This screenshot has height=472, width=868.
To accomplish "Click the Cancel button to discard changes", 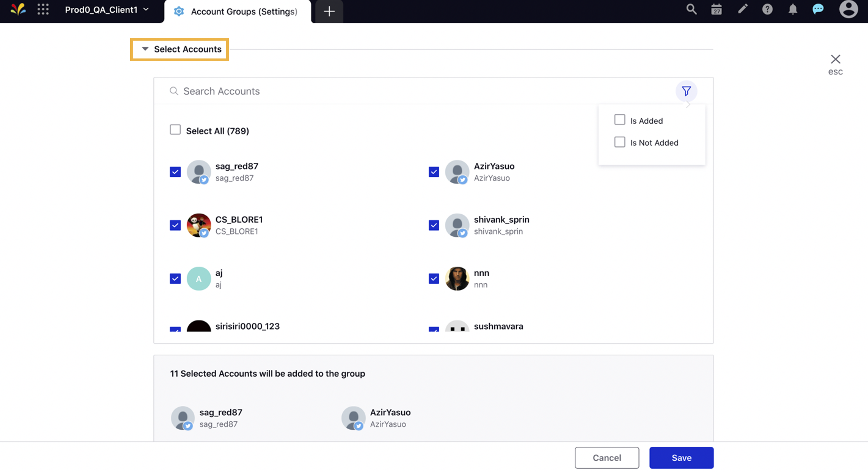I will click(x=607, y=457).
